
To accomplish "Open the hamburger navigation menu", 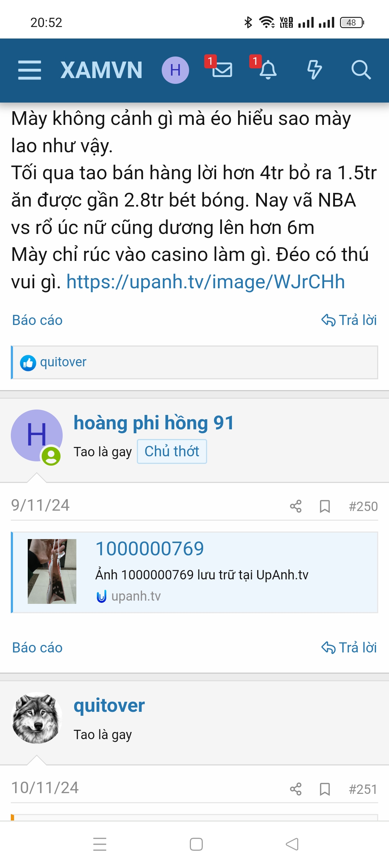I will 30,70.
